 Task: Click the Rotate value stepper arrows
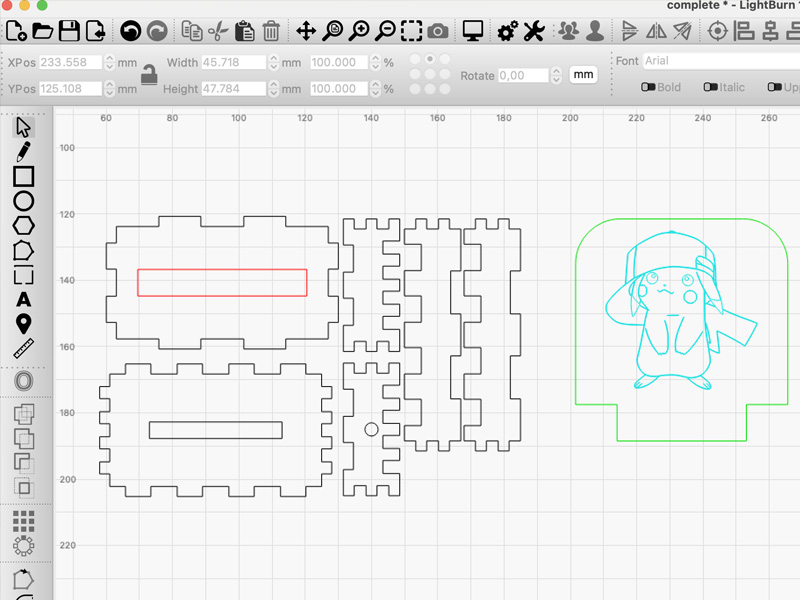[x=556, y=76]
